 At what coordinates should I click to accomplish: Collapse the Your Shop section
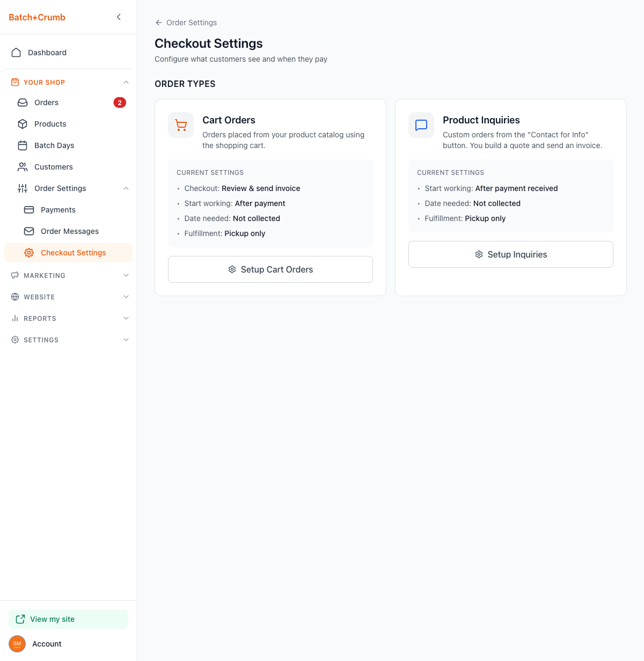[x=126, y=82]
